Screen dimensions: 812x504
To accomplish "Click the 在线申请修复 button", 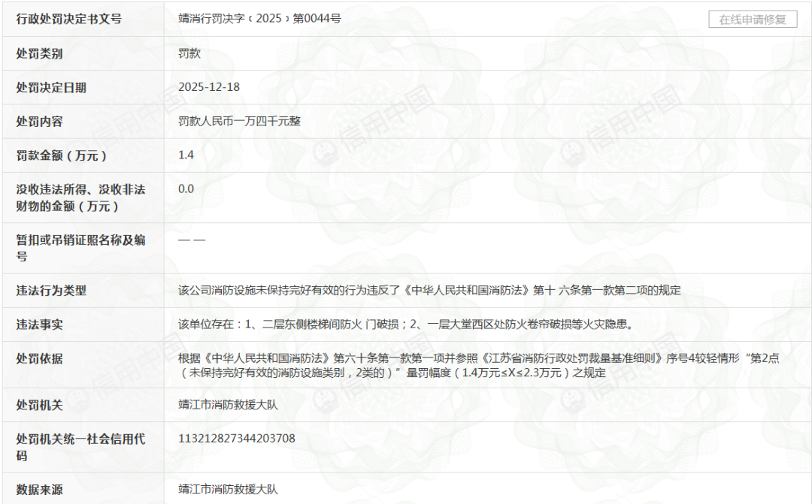I will [753, 20].
